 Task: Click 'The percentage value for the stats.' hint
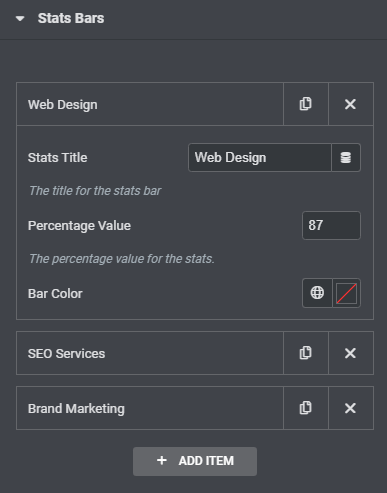tap(122, 259)
